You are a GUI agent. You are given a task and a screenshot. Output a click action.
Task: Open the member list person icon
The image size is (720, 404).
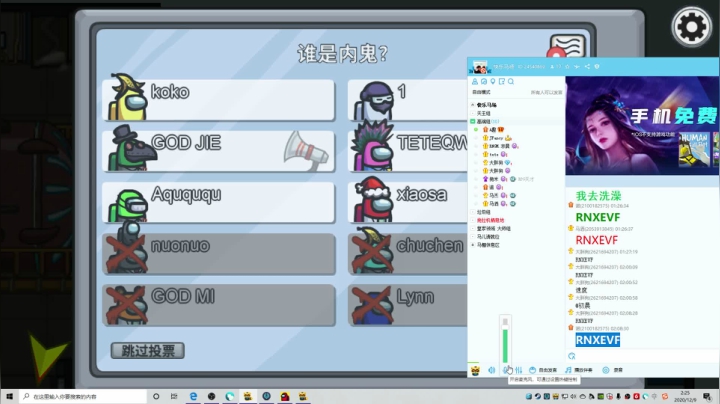[475, 81]
